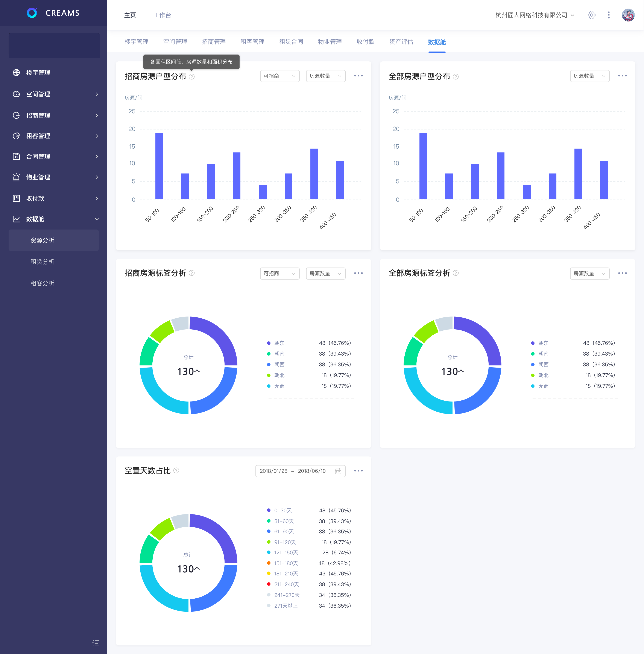The width and height of the screenshot is (644, 654).
Task: Expand 招商管理 in sidebar
Action: pos(54,116)
